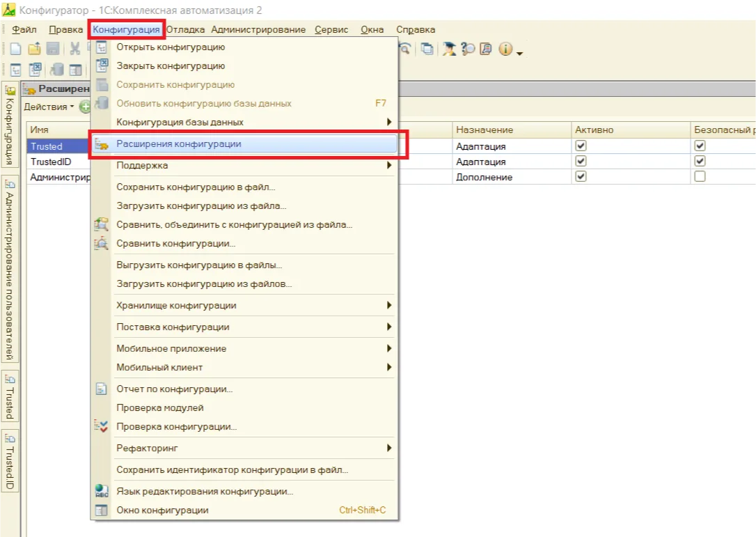Switch to the Trusted side tab

pos(9,396)
